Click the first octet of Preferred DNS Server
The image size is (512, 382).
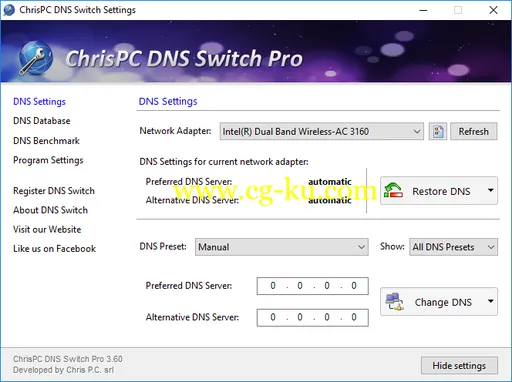[273, 286]
